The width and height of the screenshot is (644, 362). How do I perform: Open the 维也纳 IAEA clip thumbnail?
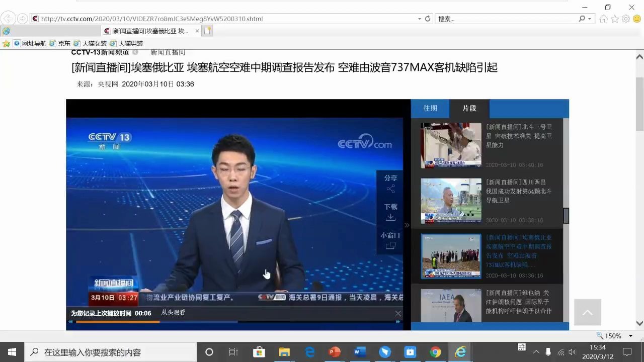point(451,306)
